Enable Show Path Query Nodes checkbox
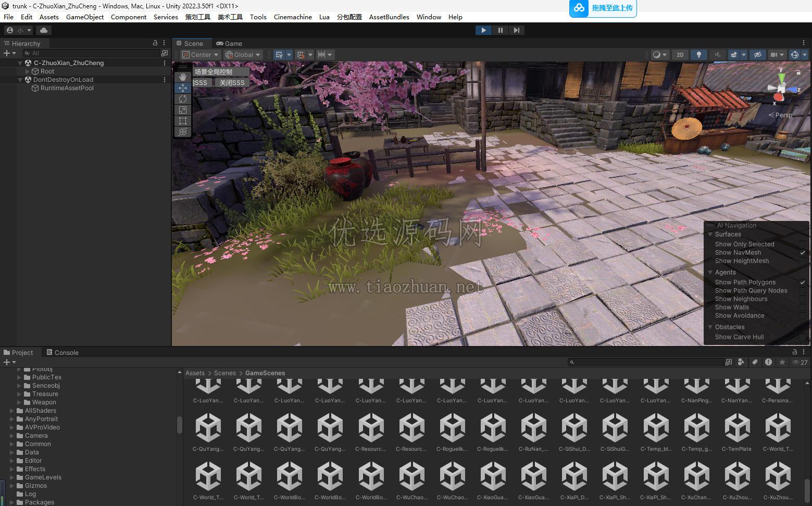 tap(802, 291)
